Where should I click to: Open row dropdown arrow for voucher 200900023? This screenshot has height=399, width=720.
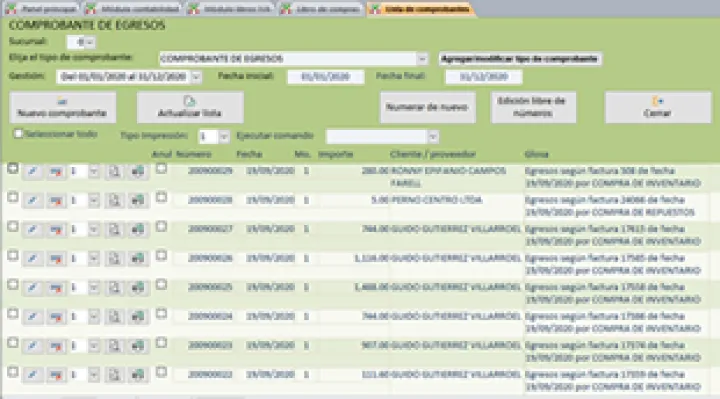(94, 346)
